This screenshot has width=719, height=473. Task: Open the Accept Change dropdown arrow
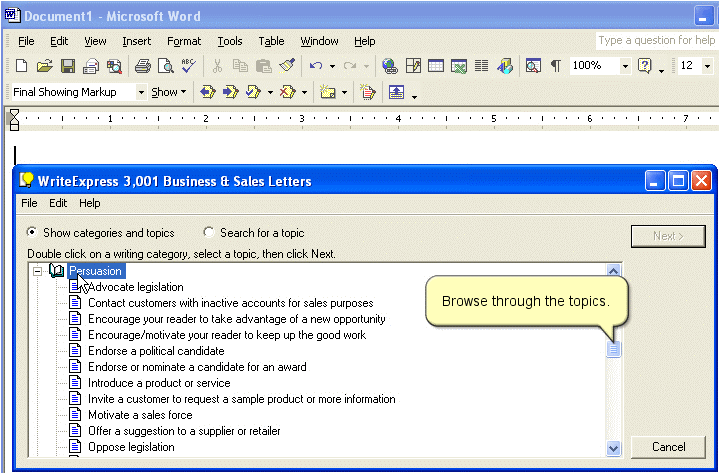[270, 93]
